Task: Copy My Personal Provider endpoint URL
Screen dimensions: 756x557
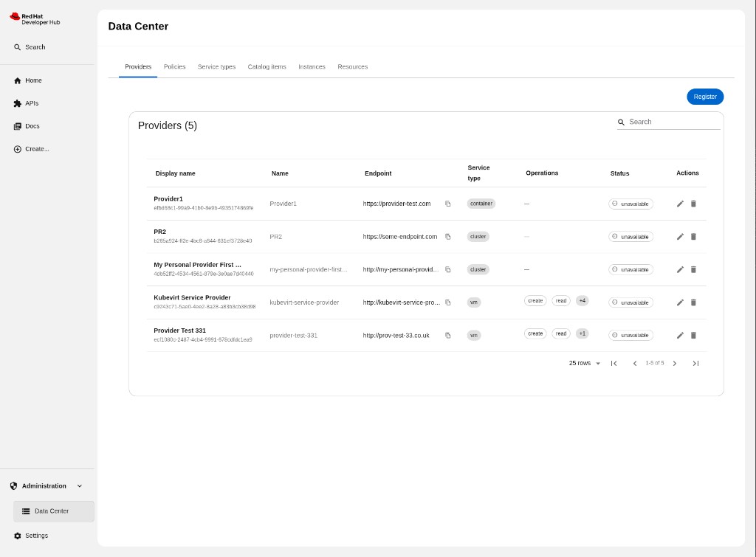Action: 448,270
